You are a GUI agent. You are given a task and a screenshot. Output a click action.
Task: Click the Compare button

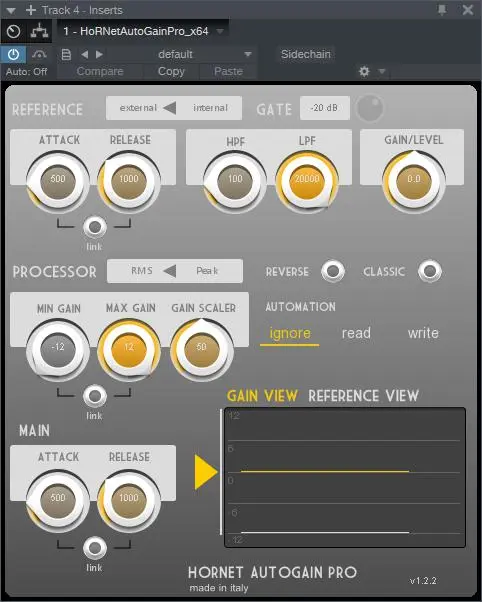point(100,71)
